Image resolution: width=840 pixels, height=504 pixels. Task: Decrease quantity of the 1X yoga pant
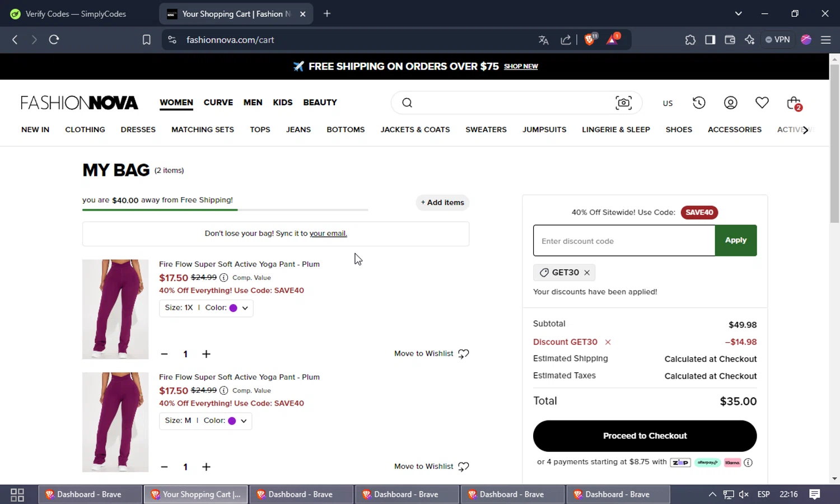[164, 354]
